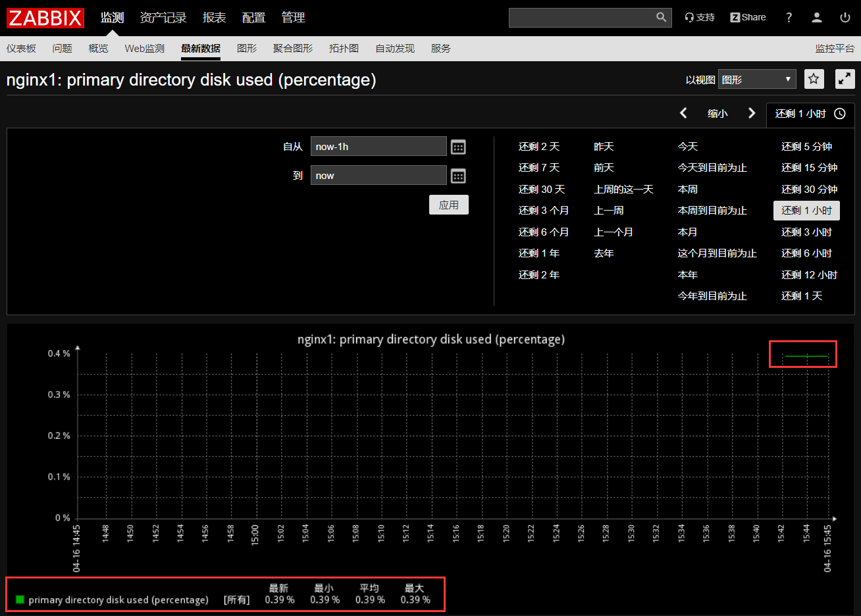Click 缩小 to zoom out

coord(717,114)
